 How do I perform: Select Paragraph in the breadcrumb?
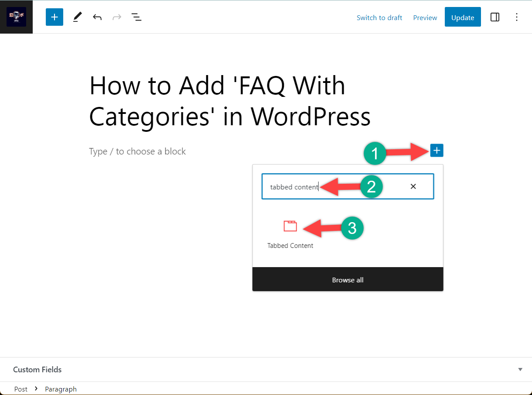[x=61, y=389]
